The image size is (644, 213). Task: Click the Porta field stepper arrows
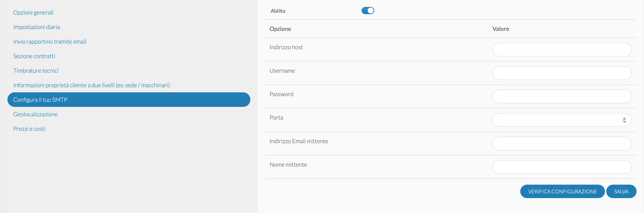[624, 120]
